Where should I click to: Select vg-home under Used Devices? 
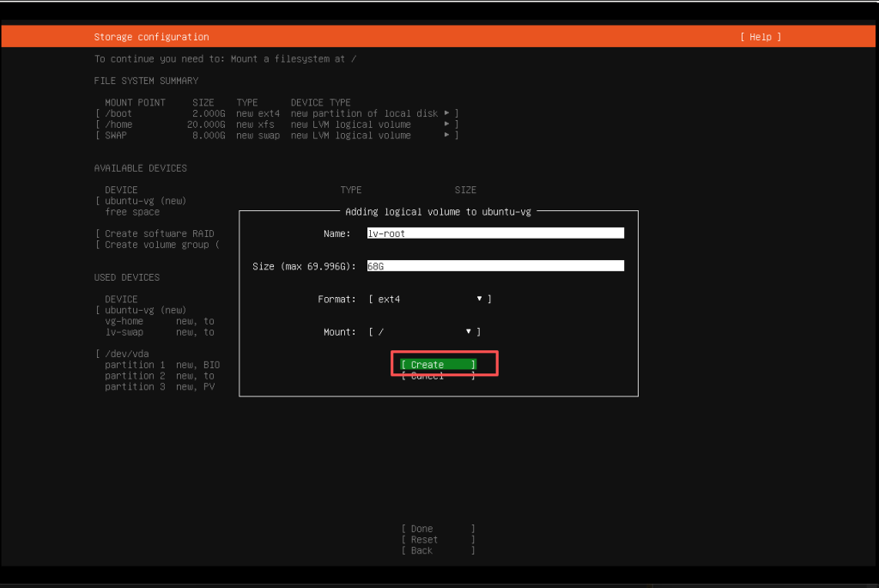tap(124, 320)
